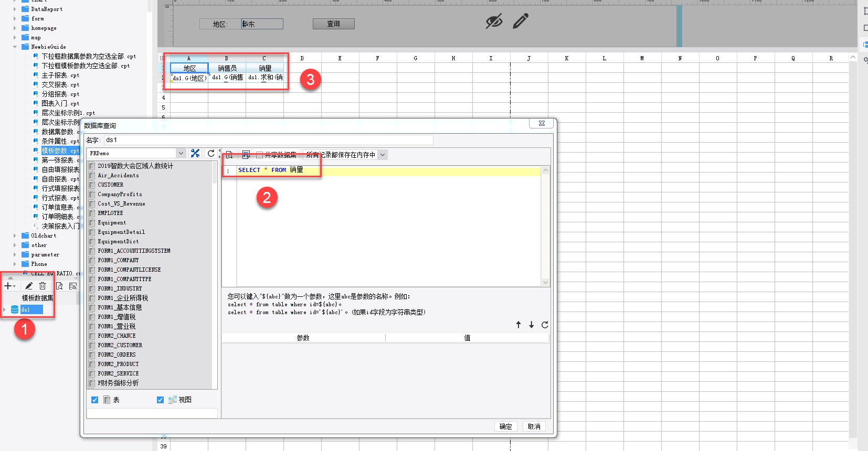Uncheck the 表 checkbox
The height and width of the screenshot is (451, 868).
(x=94, y=400)
